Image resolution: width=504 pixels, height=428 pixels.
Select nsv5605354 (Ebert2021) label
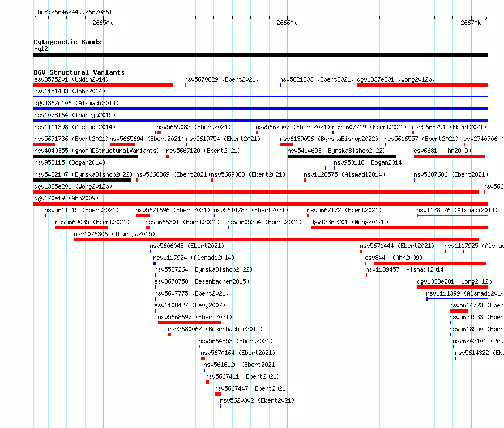tap(264, 222)
